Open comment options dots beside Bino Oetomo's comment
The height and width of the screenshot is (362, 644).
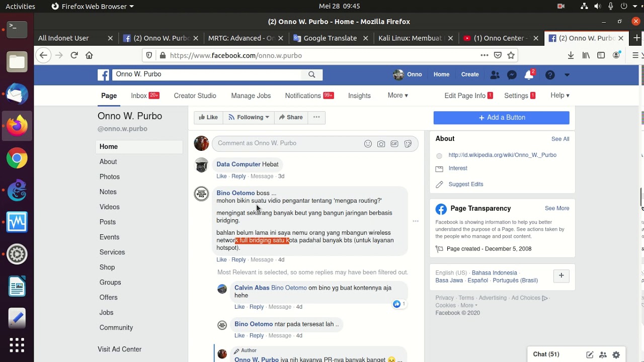tap(416, 221)
